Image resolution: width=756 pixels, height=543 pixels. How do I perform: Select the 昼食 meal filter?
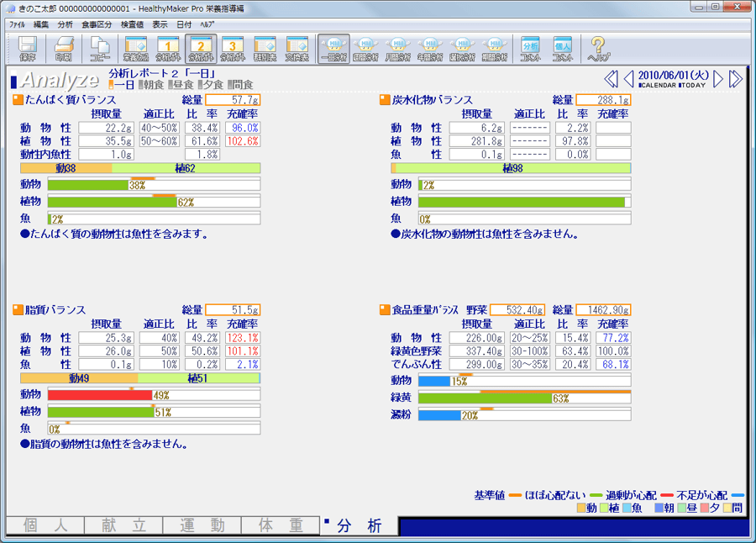[x=181, y=85]
